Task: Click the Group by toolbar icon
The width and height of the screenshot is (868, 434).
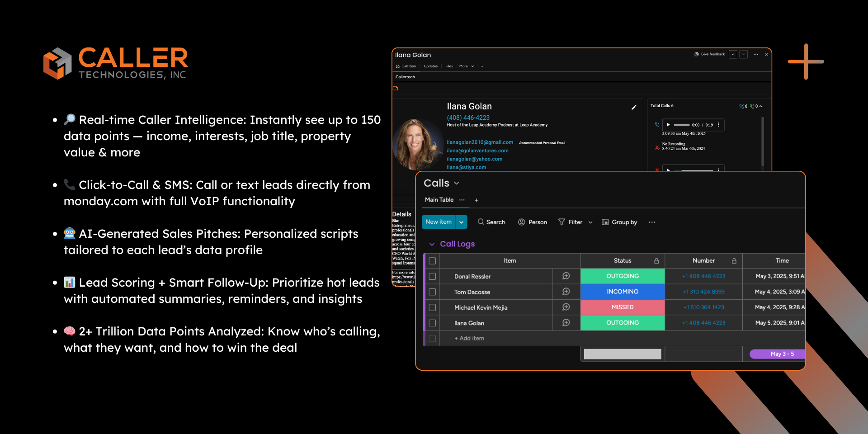Action: pyautogui.click(x=605, y=222)
